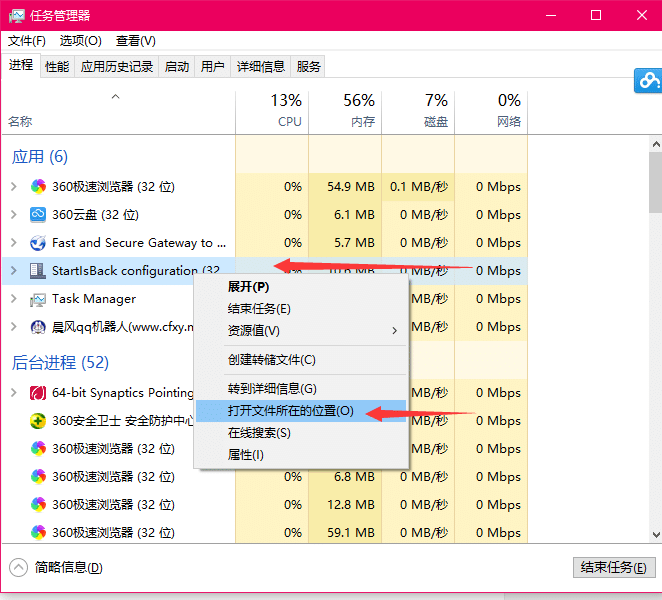
Task: Choose 展开(P) in the context menu
Action: pos(301,287)
